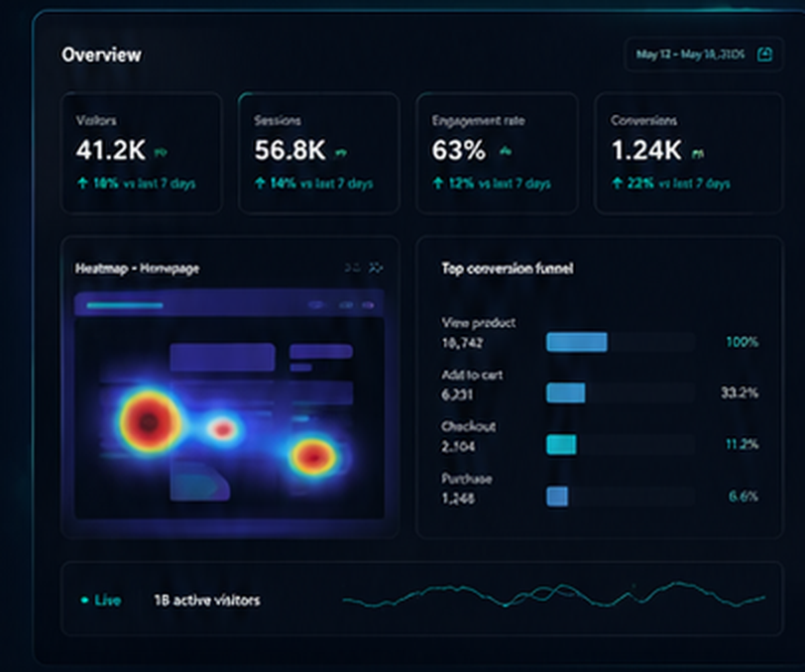Click the "56.8K" sessions value
805x672 pixels.
[x=290, y=151]
